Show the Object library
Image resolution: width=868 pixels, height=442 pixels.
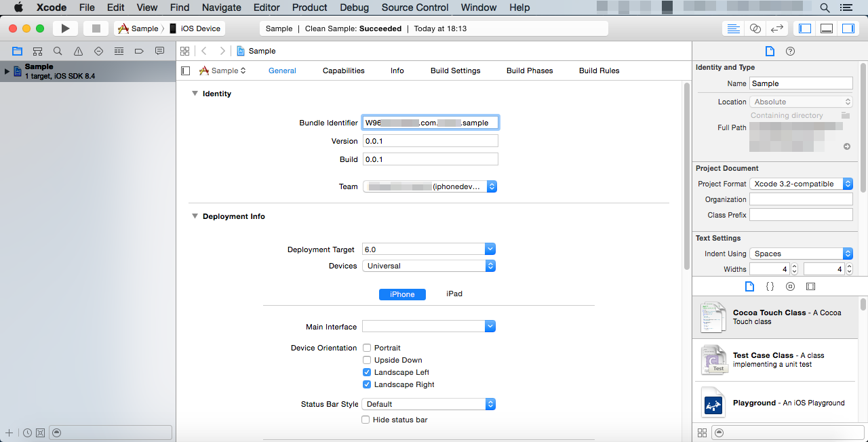pyautogui.click(x=790, y=287)
